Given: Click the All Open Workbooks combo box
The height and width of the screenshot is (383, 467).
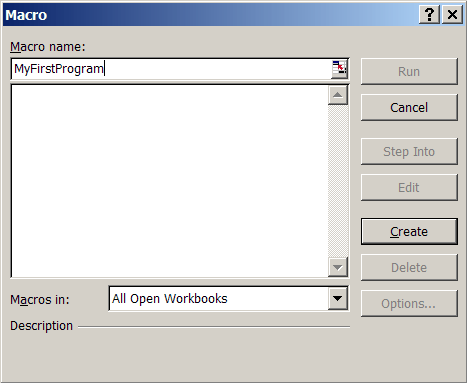Looking at the screenshot, I should click(x=229, y=298).
